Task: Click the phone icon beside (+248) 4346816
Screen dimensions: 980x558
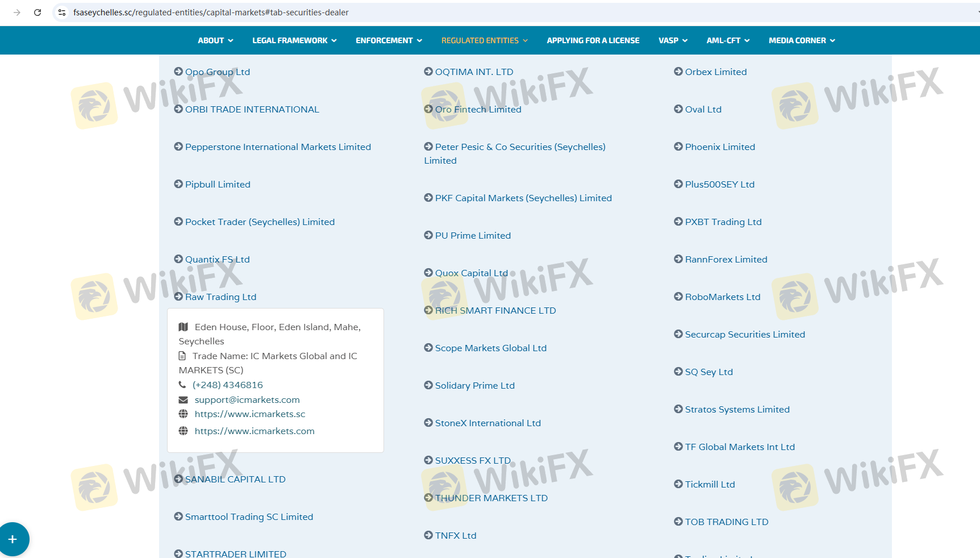Action: tap(182, 385)
